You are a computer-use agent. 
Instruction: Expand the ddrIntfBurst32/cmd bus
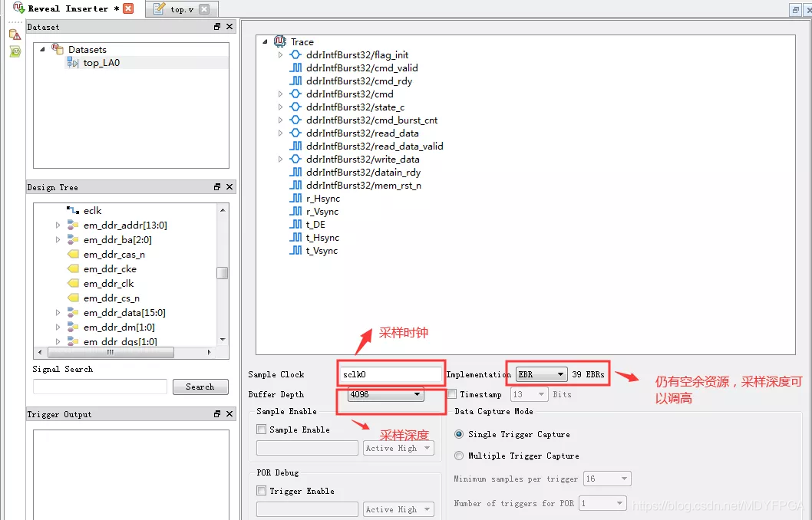(280, 94)
